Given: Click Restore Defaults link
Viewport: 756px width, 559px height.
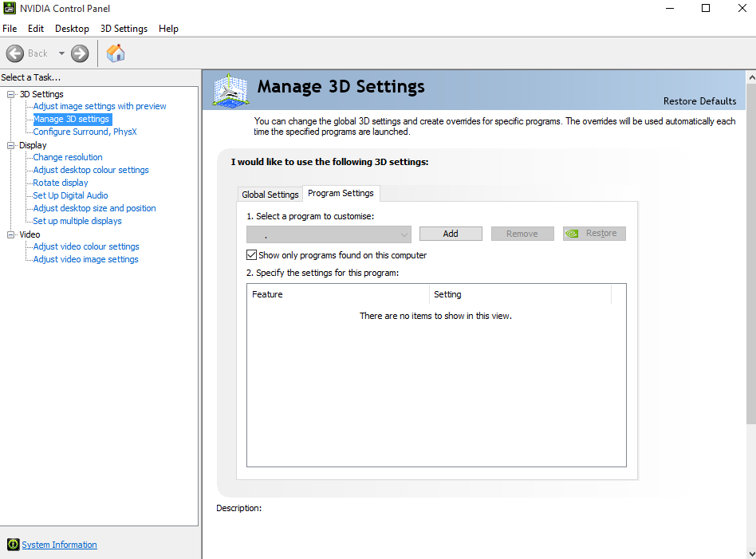Looking at the screenshot, I should pyautogui.click(x=699, y=100).
